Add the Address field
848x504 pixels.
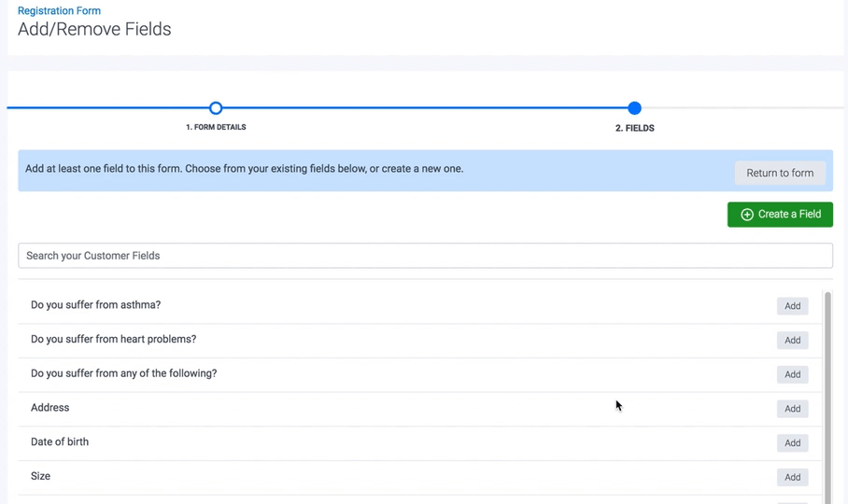pos(792,409)
